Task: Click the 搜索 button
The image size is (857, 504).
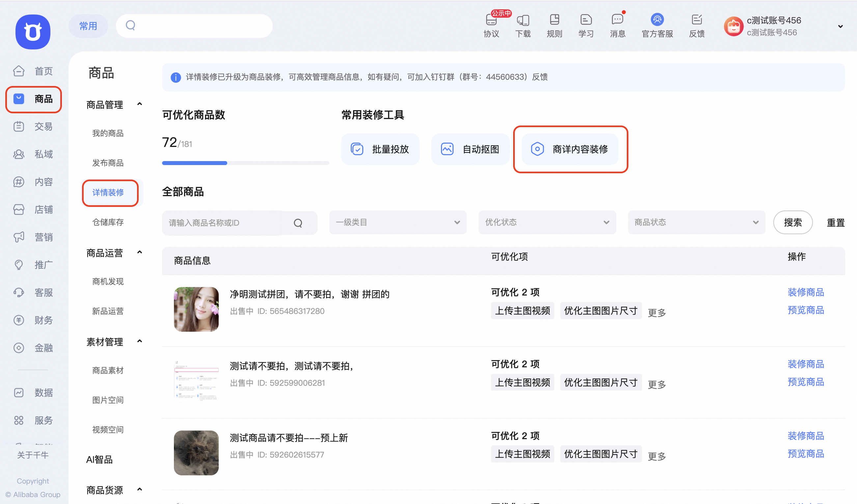Action: [x=793, y=222]
